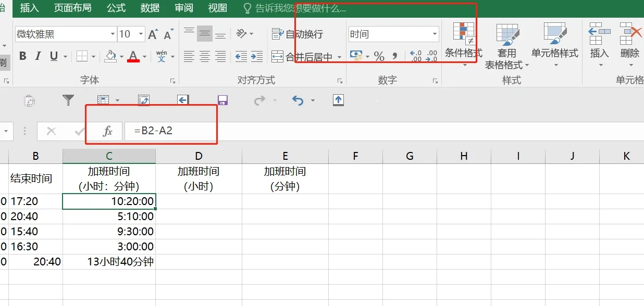Decrease font size with the small A icon
This screenshot has width=644, height=306.
pos(168,35)
